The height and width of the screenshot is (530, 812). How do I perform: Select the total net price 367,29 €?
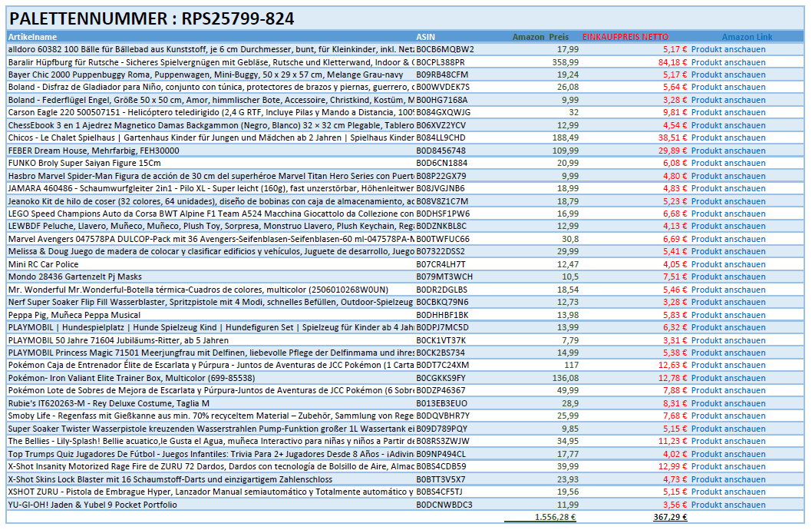(x=669, y=517)
